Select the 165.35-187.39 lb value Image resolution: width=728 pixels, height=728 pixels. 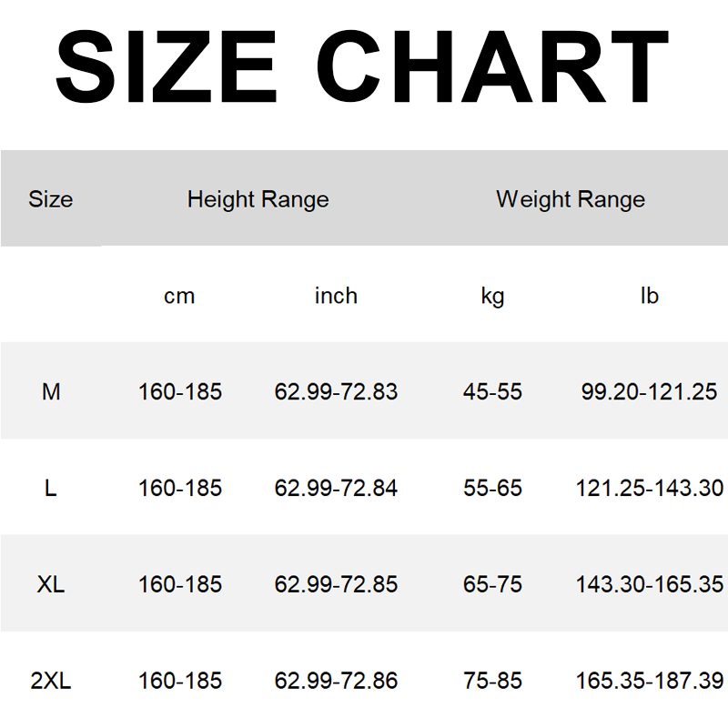tap(649, 681)
